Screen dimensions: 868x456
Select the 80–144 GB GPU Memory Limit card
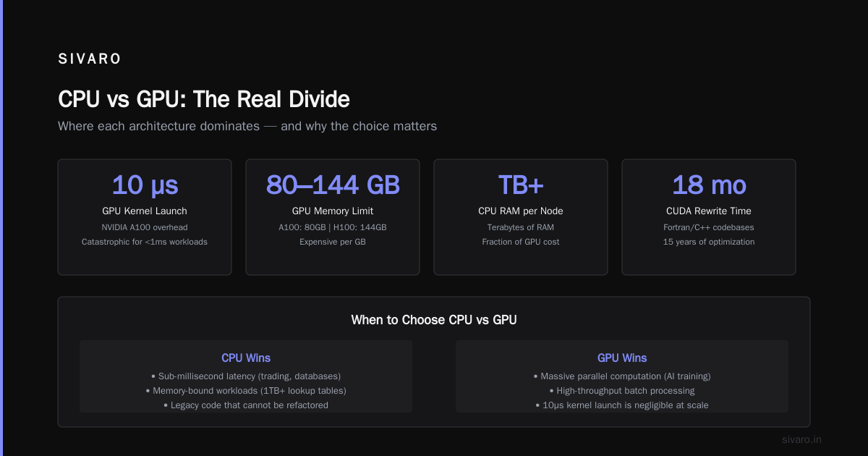pyautogui.click(x=333, y=217)
